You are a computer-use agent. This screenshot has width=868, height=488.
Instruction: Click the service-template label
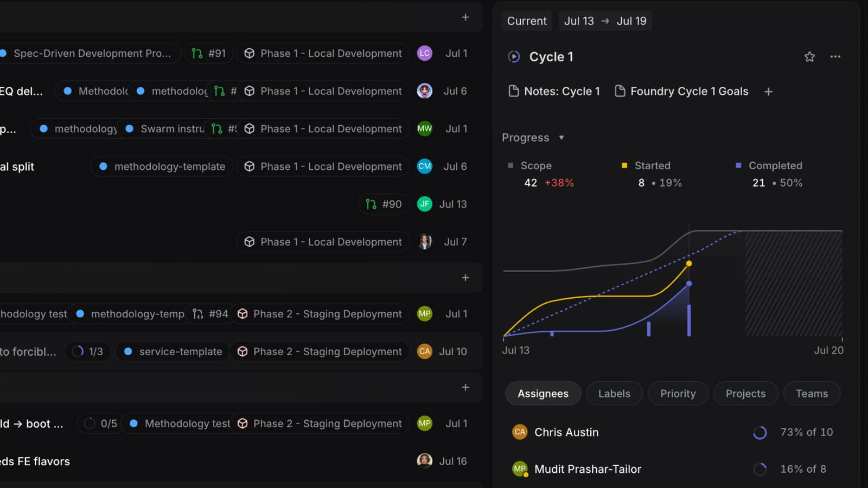(x=173, y=351)
